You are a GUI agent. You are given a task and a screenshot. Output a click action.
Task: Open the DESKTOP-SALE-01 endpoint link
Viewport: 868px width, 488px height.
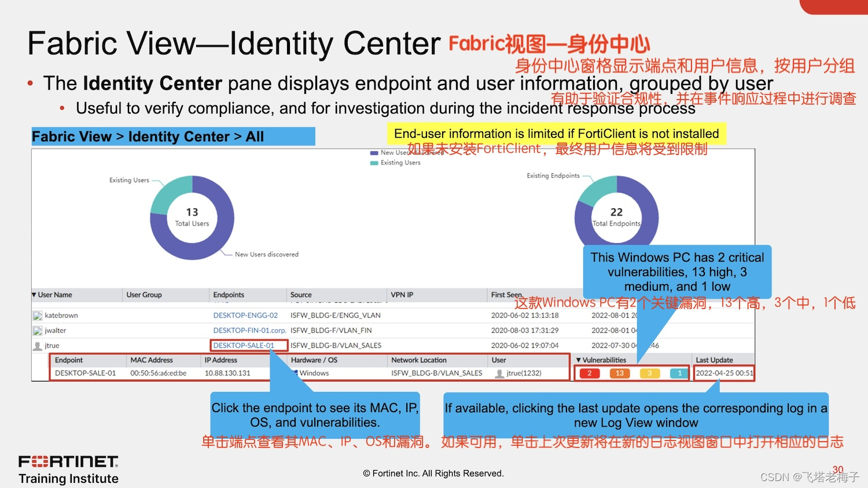pos(244,346)
